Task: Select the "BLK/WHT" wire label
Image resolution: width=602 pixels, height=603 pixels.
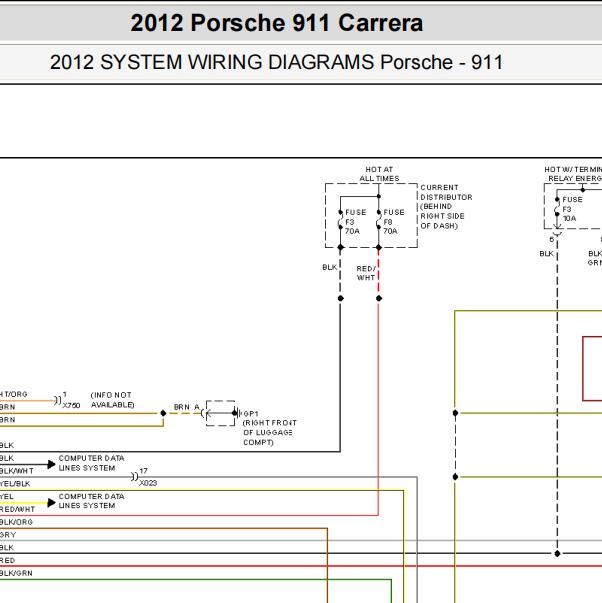Action: (16, 471)
